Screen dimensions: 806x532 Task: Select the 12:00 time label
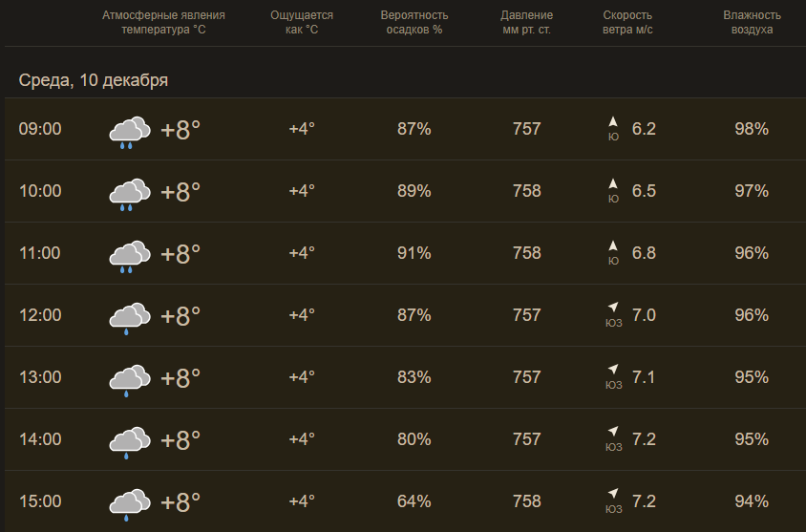(40, 315)
